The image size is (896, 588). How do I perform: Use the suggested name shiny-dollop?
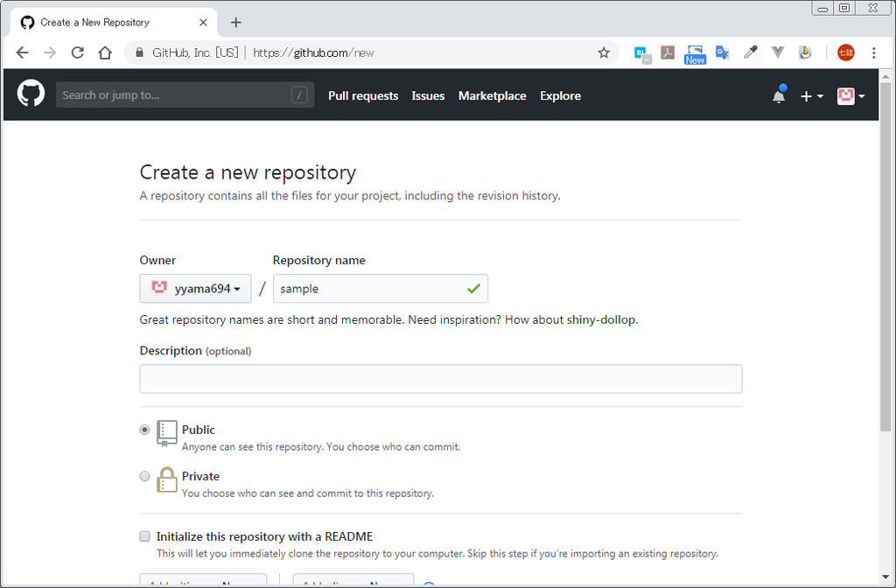click(x=601, y=320)
